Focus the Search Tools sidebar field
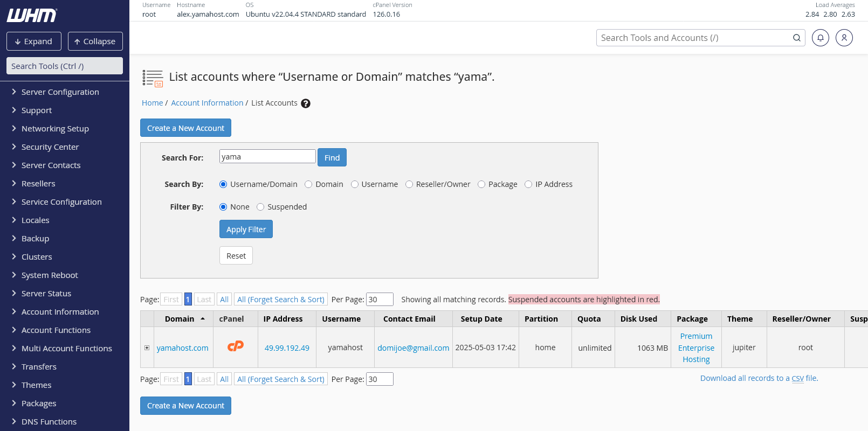 coord(65,66)
